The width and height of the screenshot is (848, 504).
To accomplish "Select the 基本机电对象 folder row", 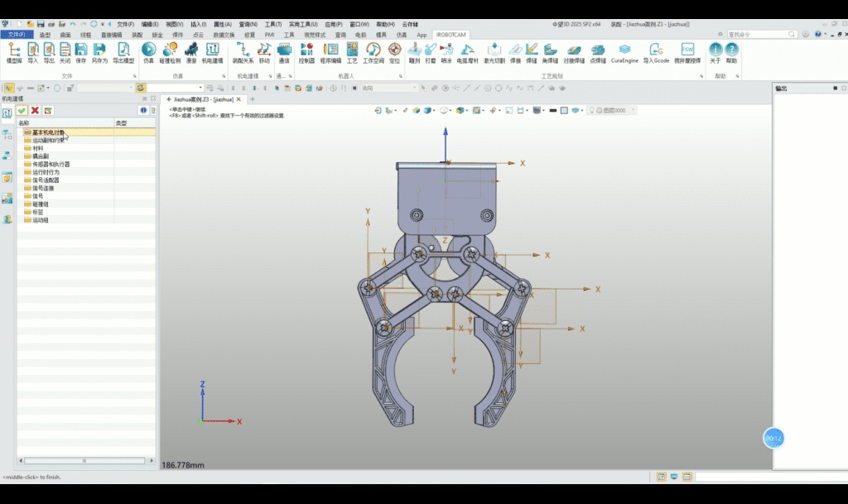I will [86, 132].
